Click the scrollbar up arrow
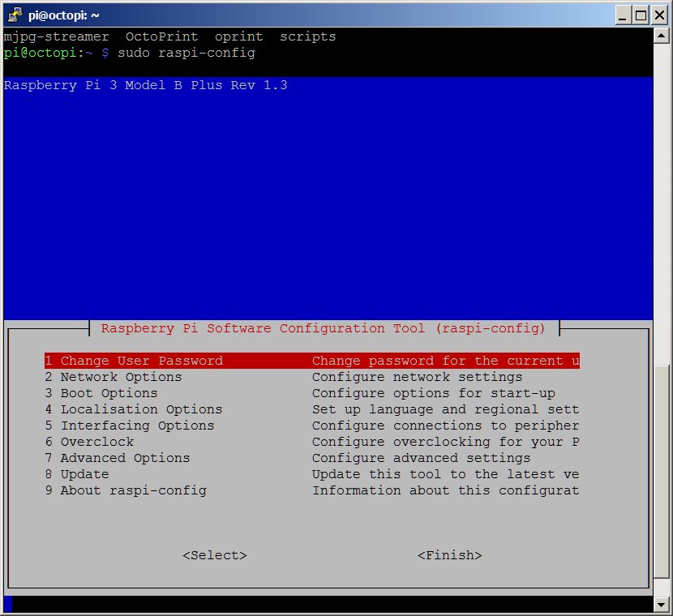673x616 pixels. (661, 36)
